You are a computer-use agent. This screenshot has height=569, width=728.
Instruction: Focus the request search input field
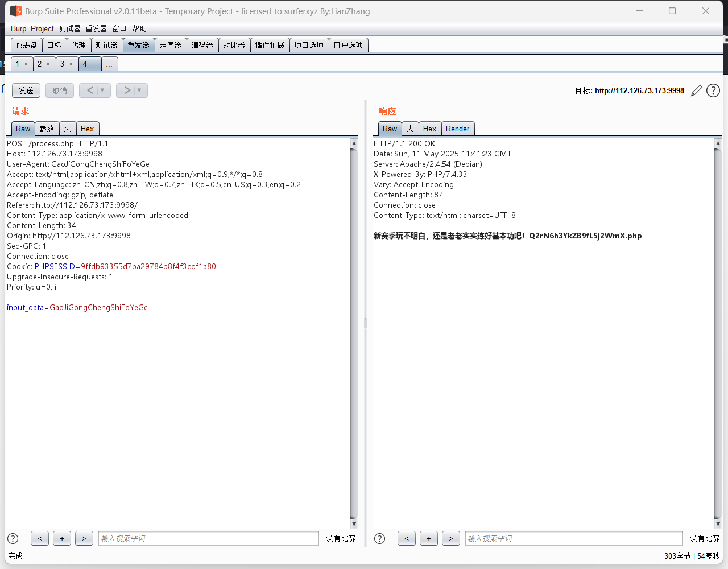click(209, 538)
